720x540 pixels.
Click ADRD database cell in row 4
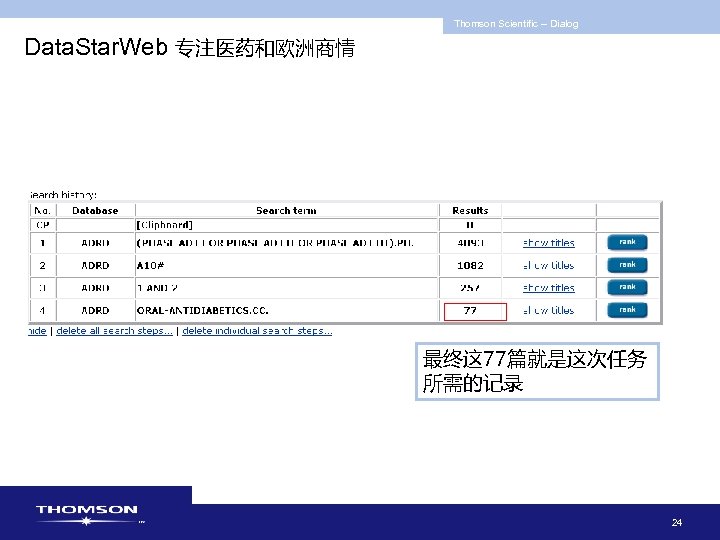tap(95, 311)
